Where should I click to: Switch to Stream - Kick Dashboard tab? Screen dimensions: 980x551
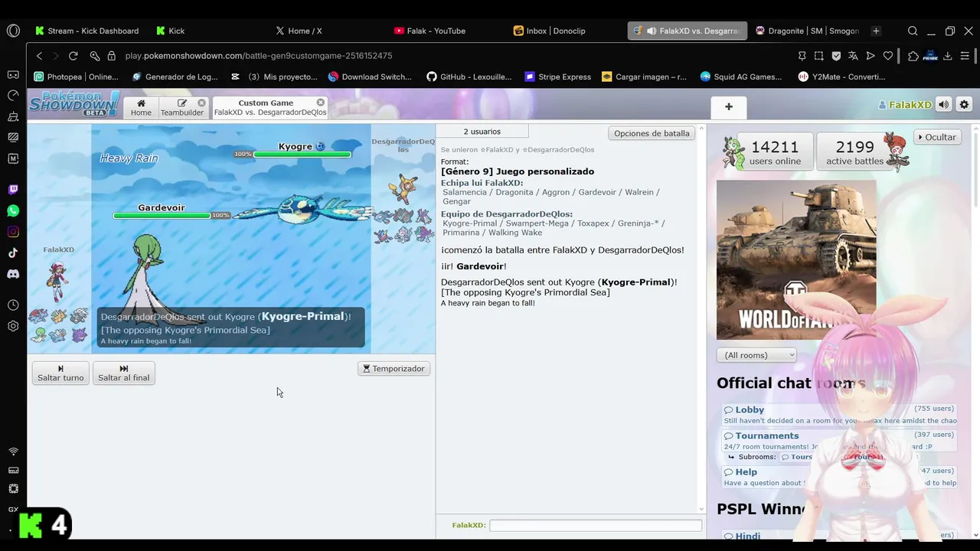tap(86, 31)
